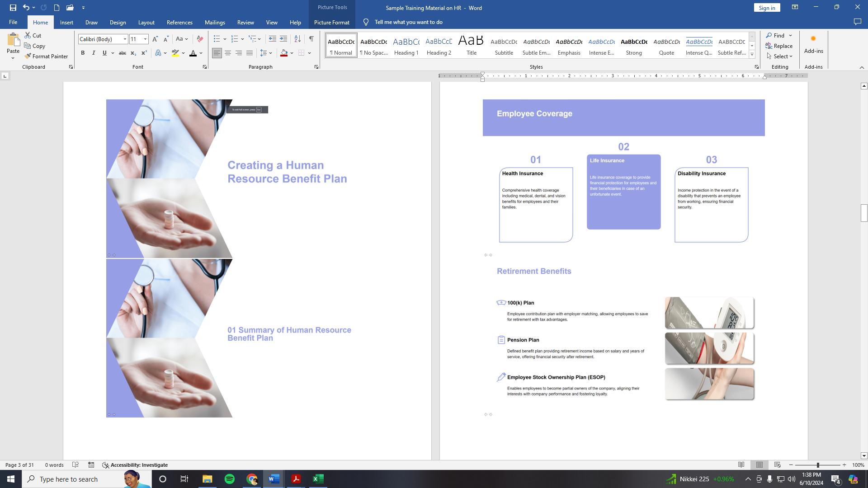Expand the font size dropdown
Screen dimensions: 868x488
point(145,39)
